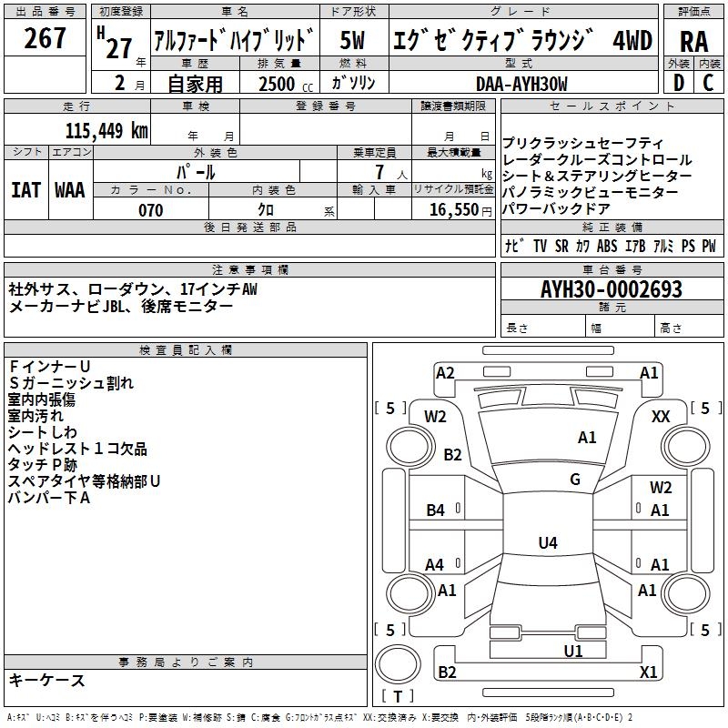Click the seating capacity value 7

pos(379,173)
